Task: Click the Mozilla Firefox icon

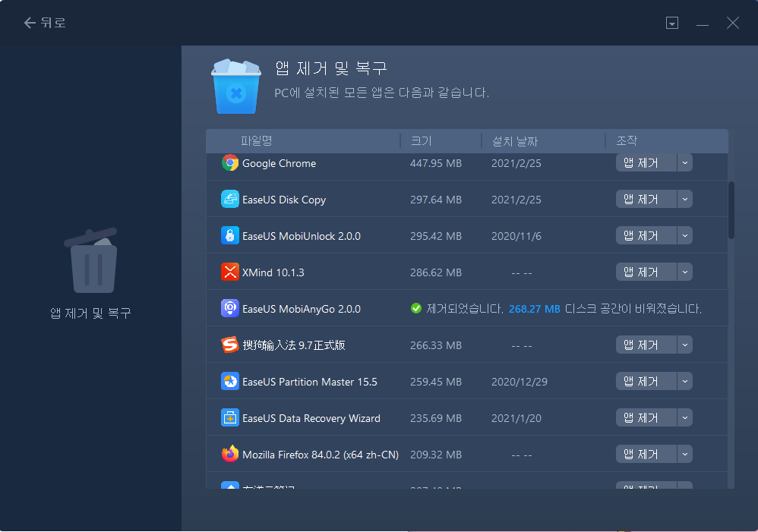Action: (x=230, y=454)
